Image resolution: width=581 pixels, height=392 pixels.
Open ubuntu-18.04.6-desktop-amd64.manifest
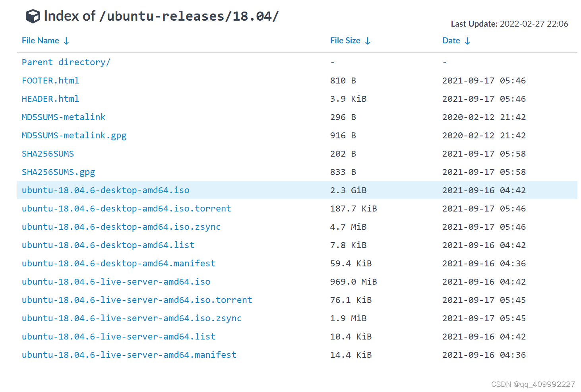tap(119, 264)
